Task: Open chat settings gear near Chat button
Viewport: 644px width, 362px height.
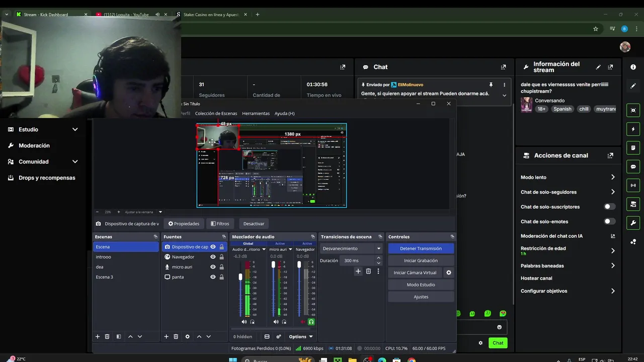Action: 480,343
